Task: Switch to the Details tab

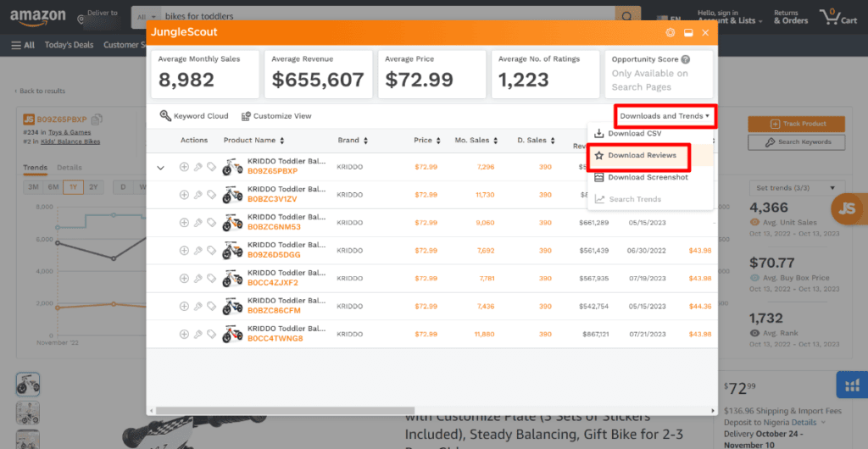Action: click(70, 168)
